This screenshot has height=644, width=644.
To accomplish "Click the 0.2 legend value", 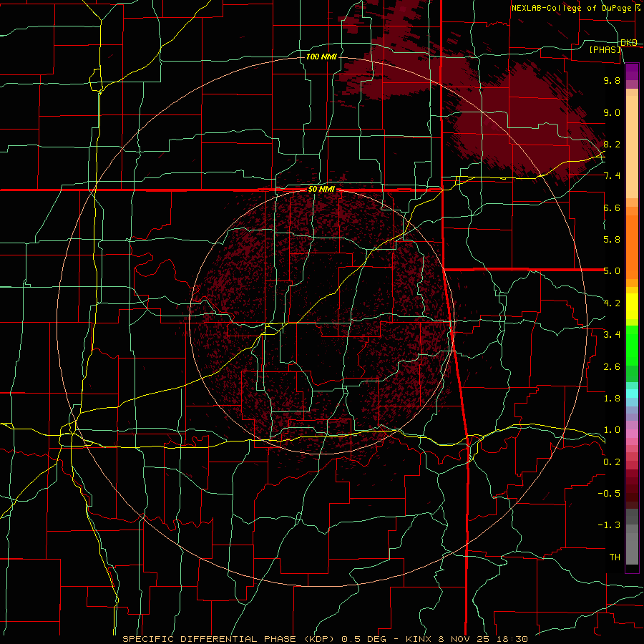I will click(x=612, y=462).
